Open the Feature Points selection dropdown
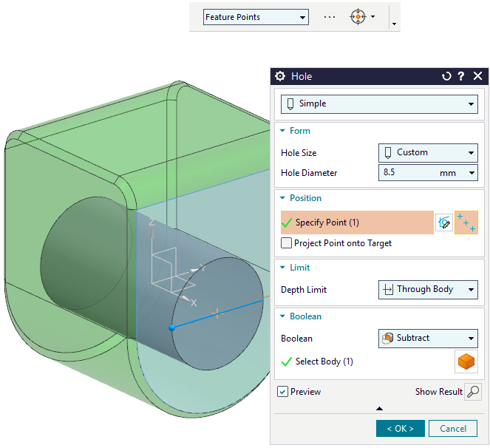The width and height of the screenshot is (490, 448). tap(256, 17)
